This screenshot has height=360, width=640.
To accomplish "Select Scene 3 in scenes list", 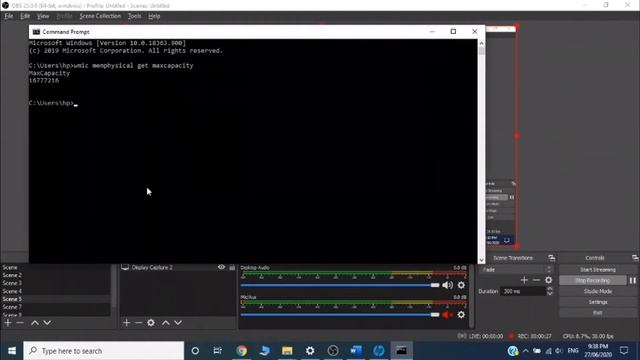I will (55, 283).
